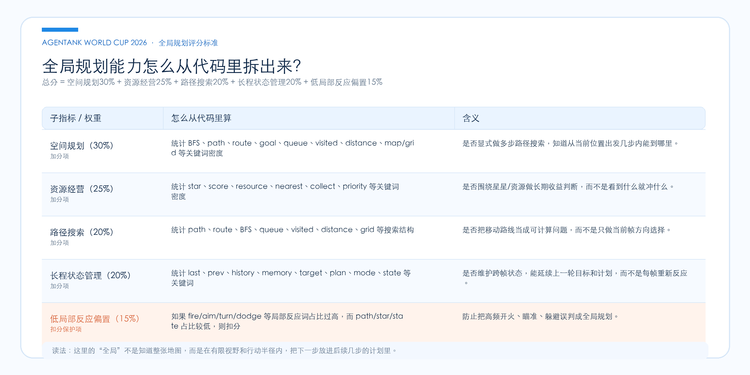Click the BFS, path, route keyword cell
The height and width of the screenshot is (375, 750).
point(292,148)
